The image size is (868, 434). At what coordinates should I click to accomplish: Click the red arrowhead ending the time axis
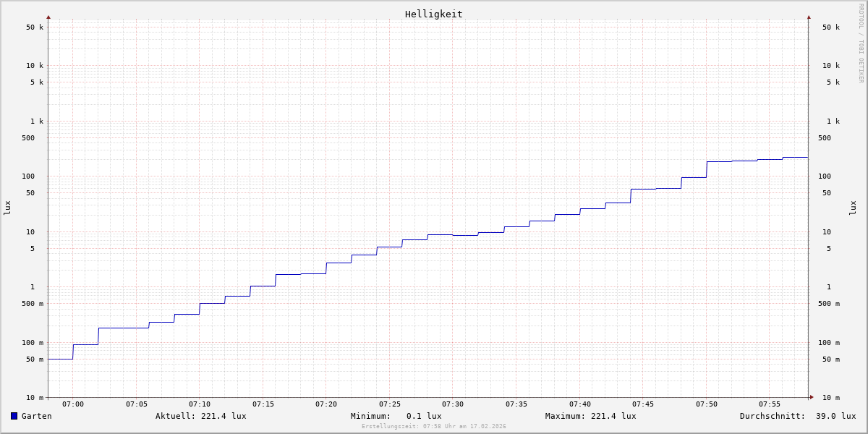(x=812, y=397)
